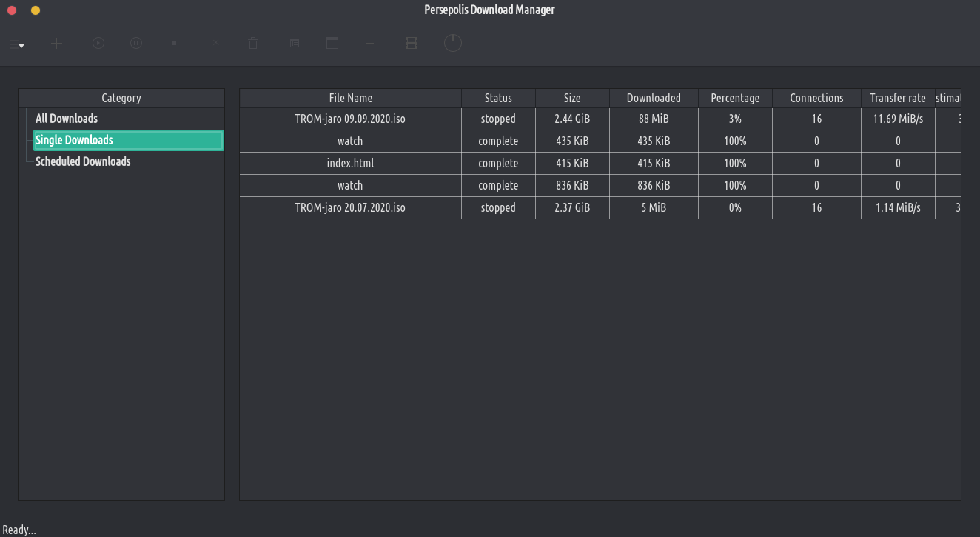This screenshot has height=537, width=980.
Task: Click connections value 16 for TROM-jaro 20.07.2020.iso
Action: [x=816, y=207]
